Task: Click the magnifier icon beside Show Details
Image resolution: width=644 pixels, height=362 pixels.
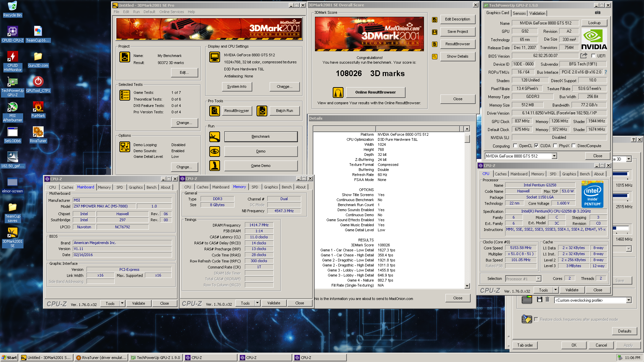Action: click(x=435, y=57)
